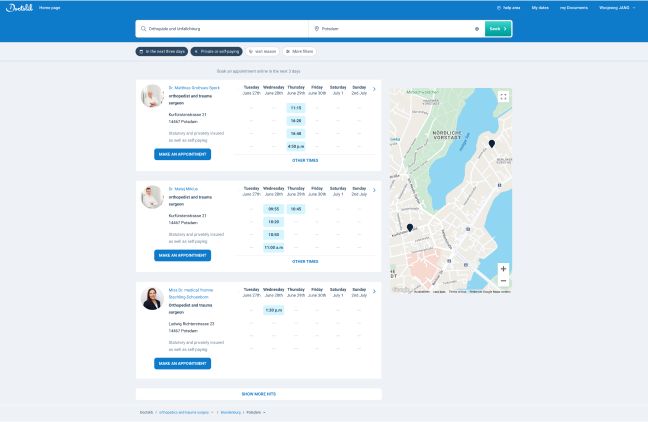Expand the user account menu dropdown
This screenshot has width=648, height=422.
(x=618, y=7)
